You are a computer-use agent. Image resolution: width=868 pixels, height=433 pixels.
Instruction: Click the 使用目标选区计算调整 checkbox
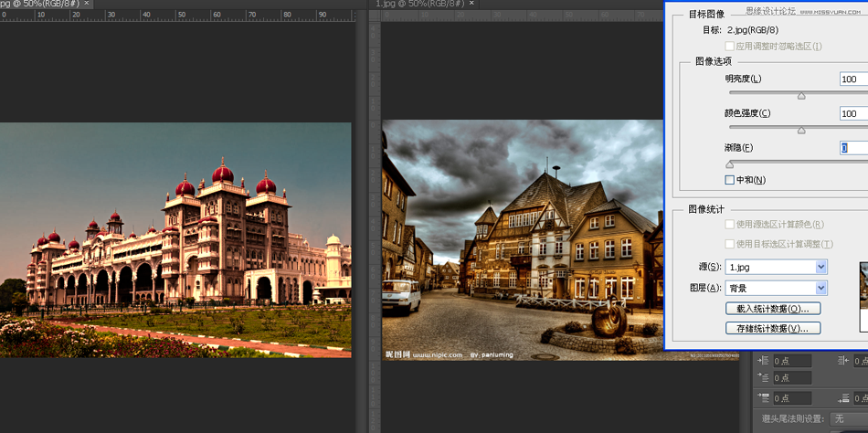pyautogui.click(x=729, y=245)
